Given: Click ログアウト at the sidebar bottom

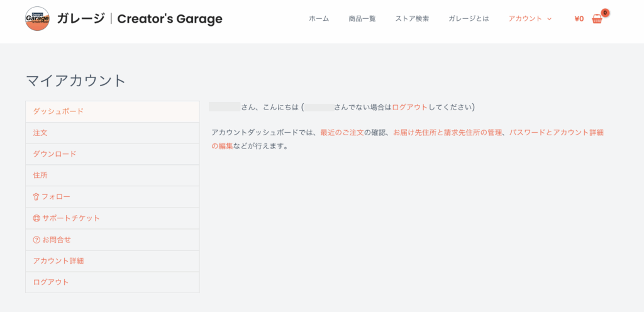Looking at the screenshot, I should pyautogui.click(x=51, y=282).
